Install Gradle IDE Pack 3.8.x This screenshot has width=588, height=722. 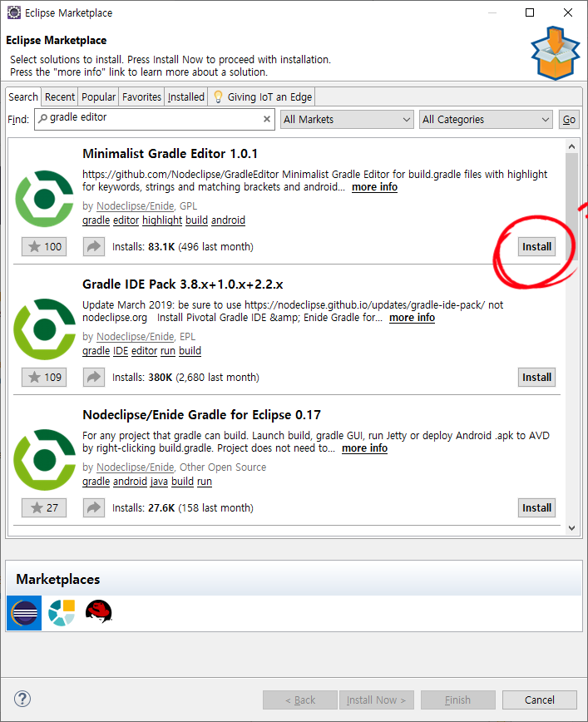click(536, 377)
